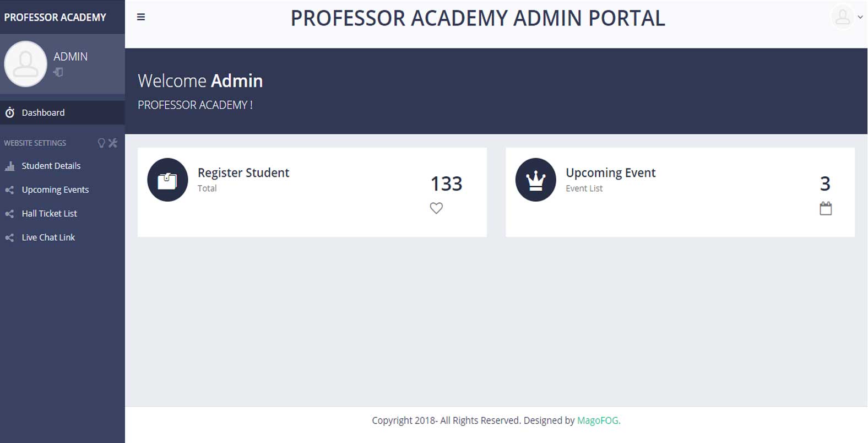Click the lightbulb icon beside Website Settings
This screenshot has height=443, width=868.
pos(101,143)
